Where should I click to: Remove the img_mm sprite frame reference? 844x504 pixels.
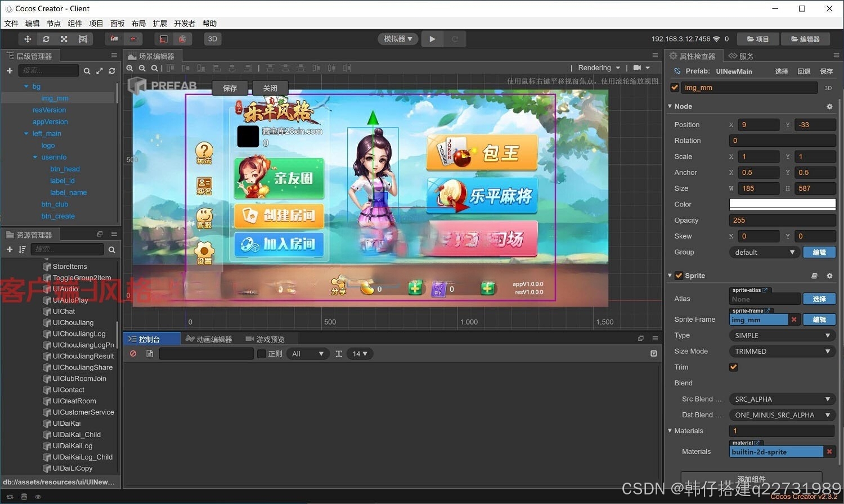coord(794,319)
